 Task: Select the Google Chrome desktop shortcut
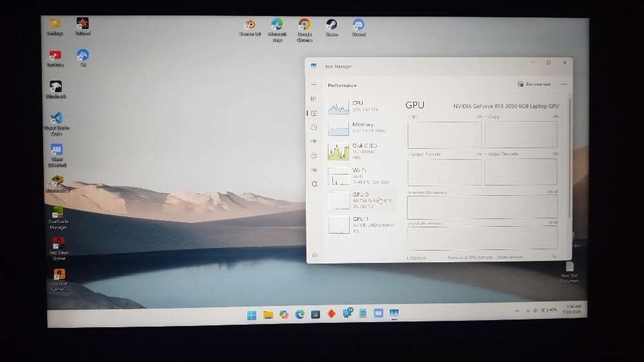pyautogui.click(x=305, y=30)
